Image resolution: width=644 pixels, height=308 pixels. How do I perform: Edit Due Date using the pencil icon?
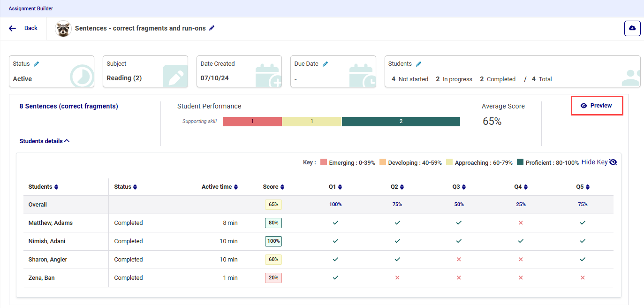(x=325, y=64)
